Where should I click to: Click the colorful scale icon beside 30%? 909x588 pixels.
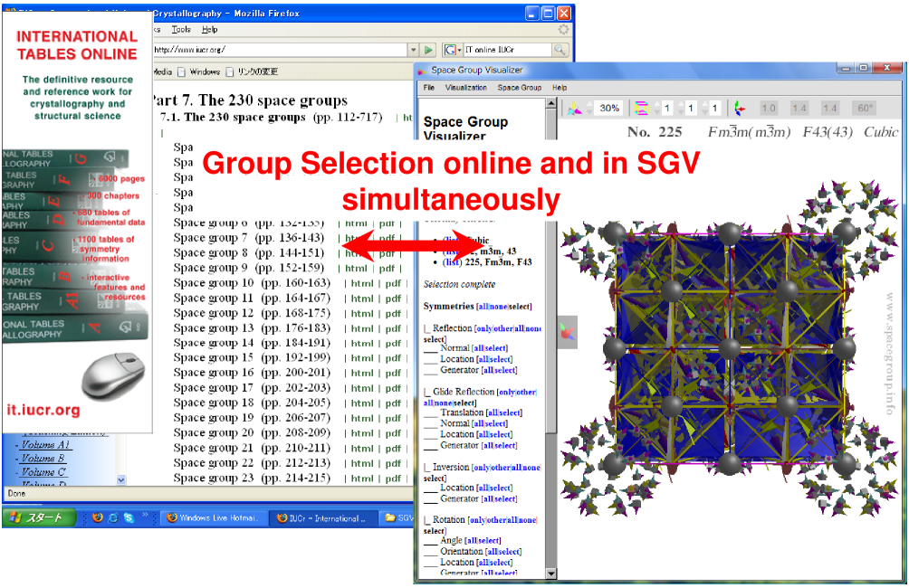point(574,109)
